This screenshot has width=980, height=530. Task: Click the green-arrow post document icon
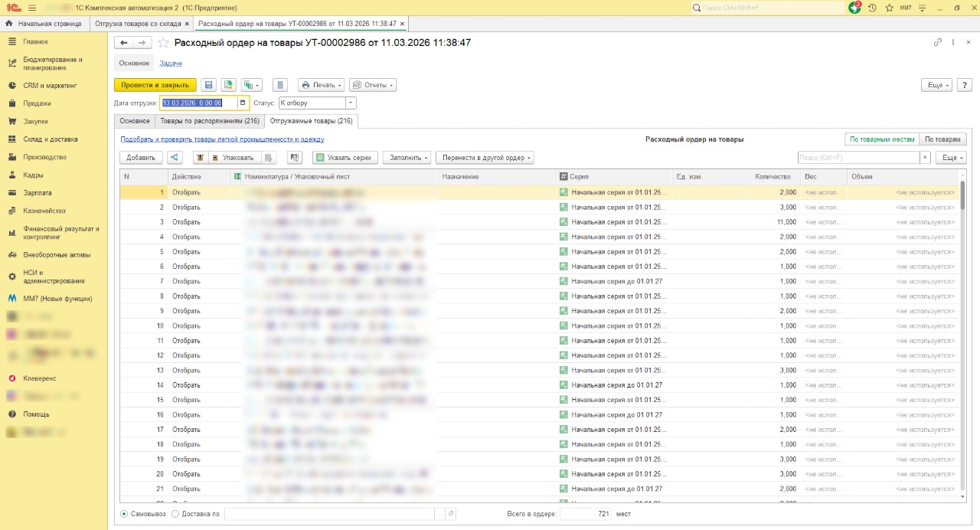(x=229, y=85)
